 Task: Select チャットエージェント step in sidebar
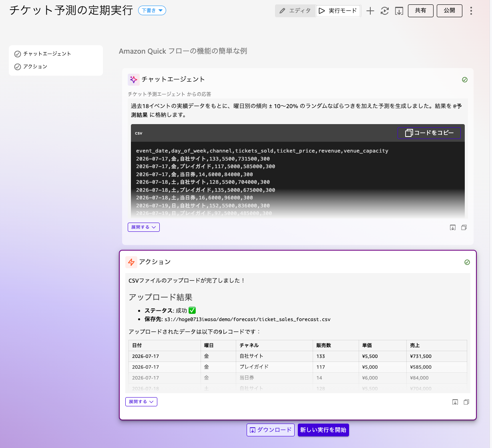coord(47,54)
